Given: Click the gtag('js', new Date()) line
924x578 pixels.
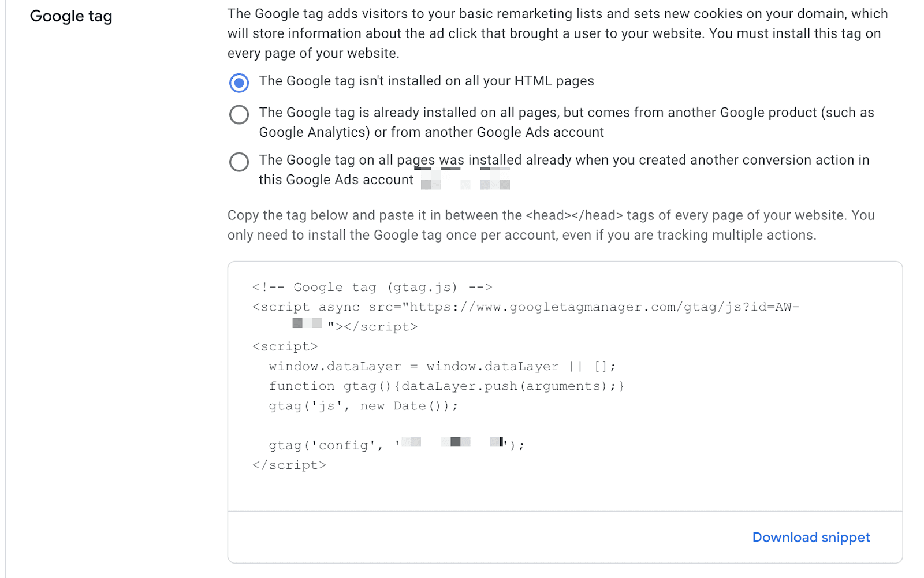Looking at the screenshot, I should click(x=363, y=405).
